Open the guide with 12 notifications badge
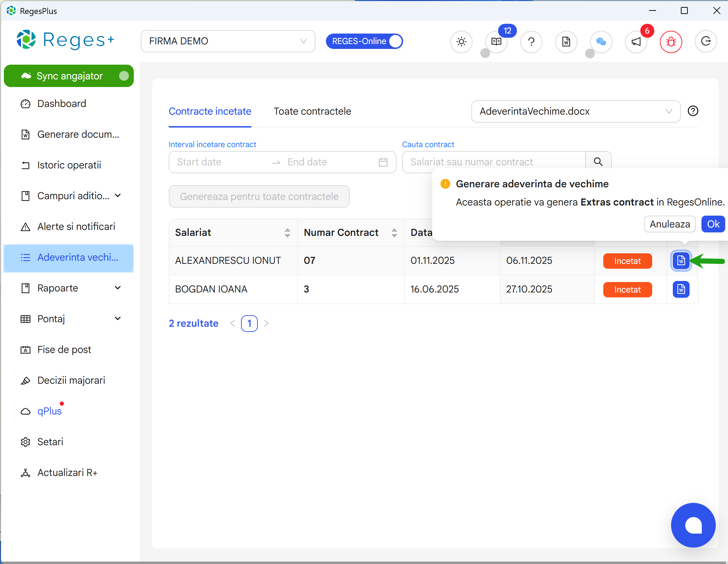Screen dimensions: 728x564 pos(496,42)
